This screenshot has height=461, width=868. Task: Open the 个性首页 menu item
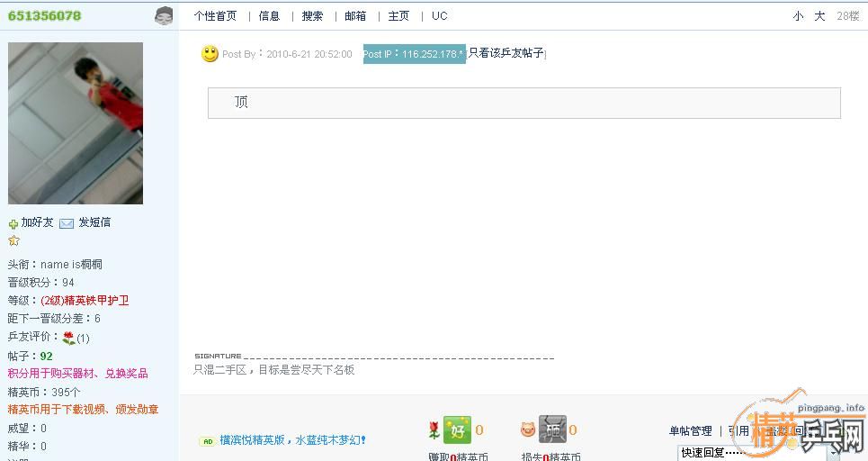[x=215, y=16]
